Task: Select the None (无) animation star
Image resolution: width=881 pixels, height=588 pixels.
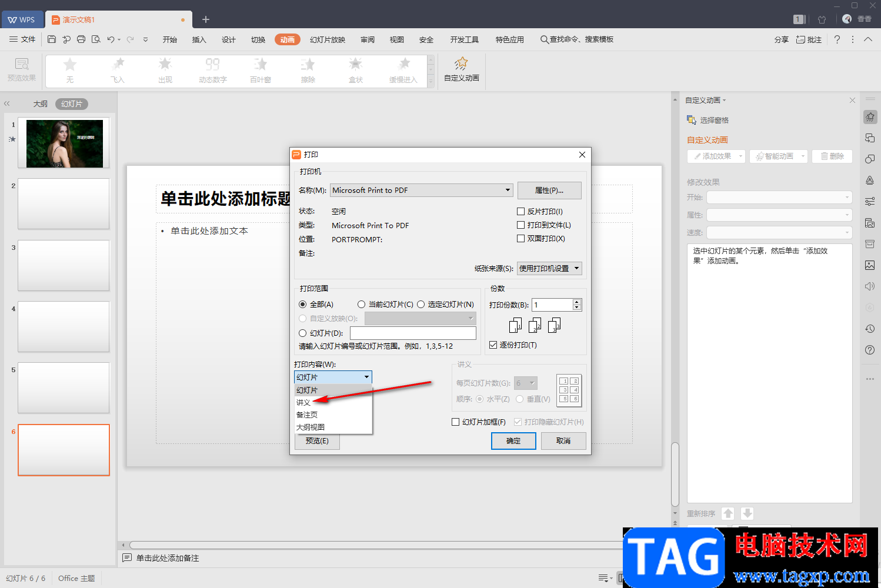Action: point(70,64)
